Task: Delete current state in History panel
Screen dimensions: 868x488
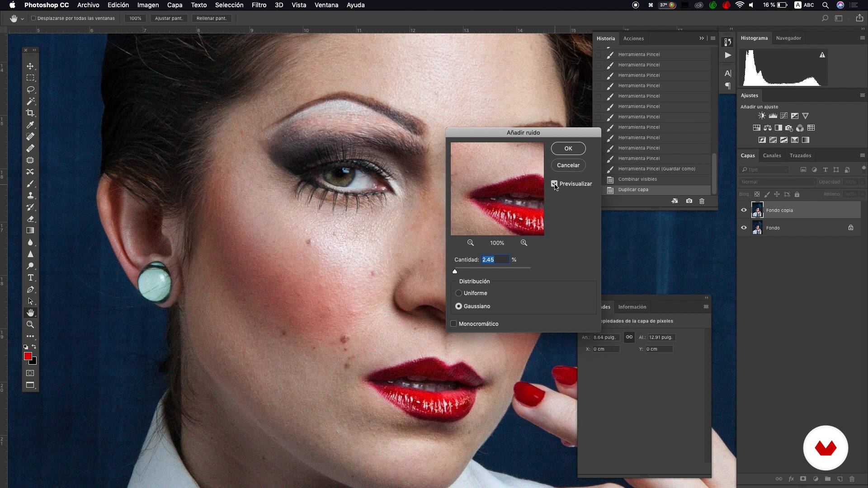Action: point(702,201)
